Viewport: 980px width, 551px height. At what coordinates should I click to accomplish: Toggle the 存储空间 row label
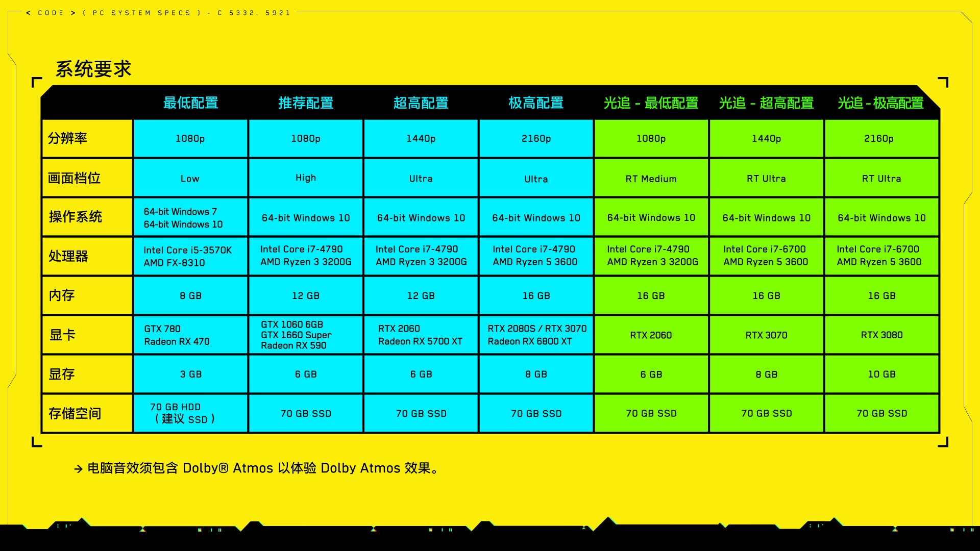pyautogui.click(x=87, y=415)
